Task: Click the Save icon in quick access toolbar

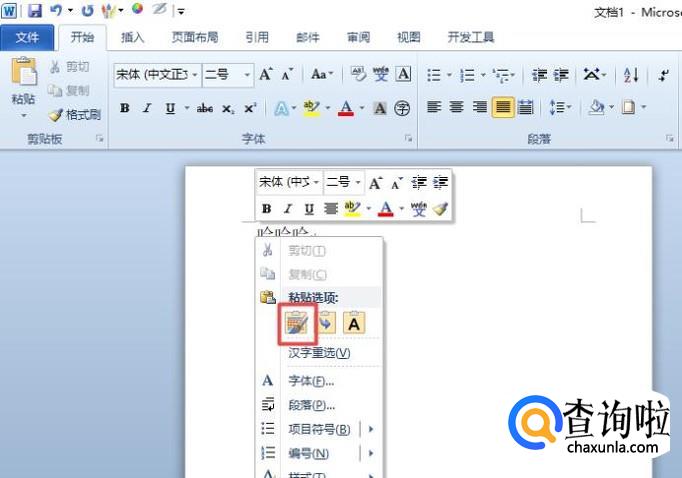Action: pos(34,10)
